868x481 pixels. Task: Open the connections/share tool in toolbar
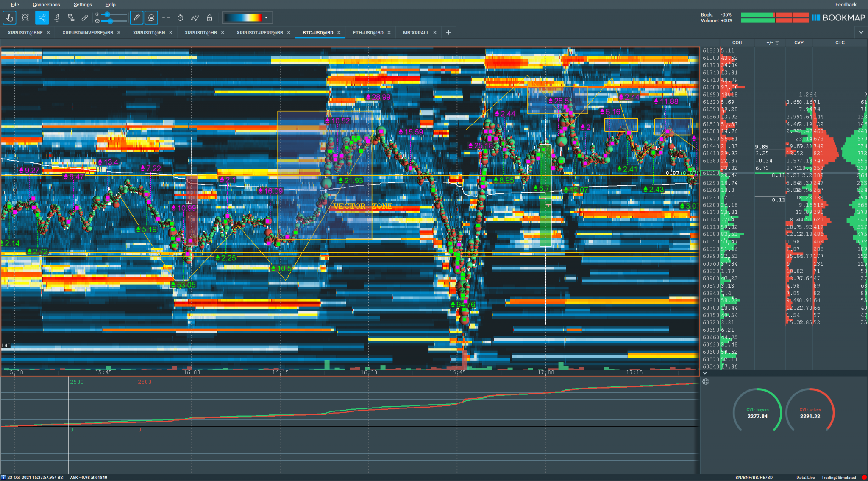pyautogui.click(x=41, y=18)
